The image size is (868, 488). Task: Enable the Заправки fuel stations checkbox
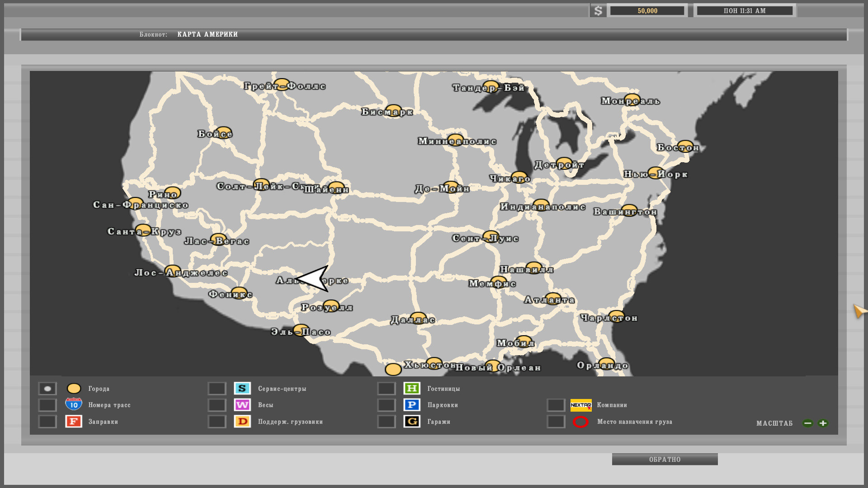coord(47,422)
